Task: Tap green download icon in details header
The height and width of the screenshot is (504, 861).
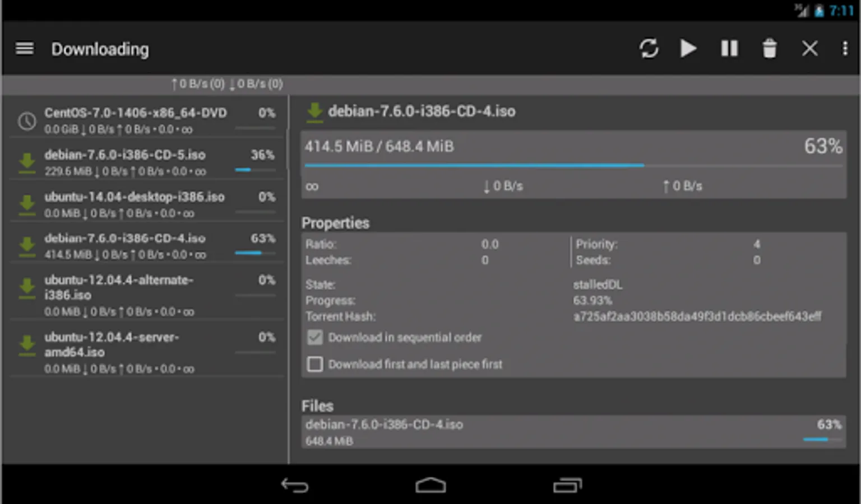Action: (315, 112)
